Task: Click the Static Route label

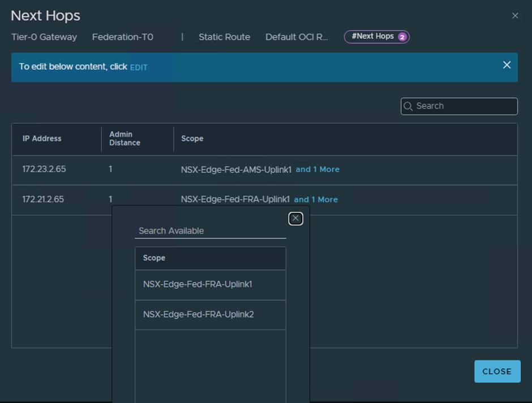Action: [224, 37]
